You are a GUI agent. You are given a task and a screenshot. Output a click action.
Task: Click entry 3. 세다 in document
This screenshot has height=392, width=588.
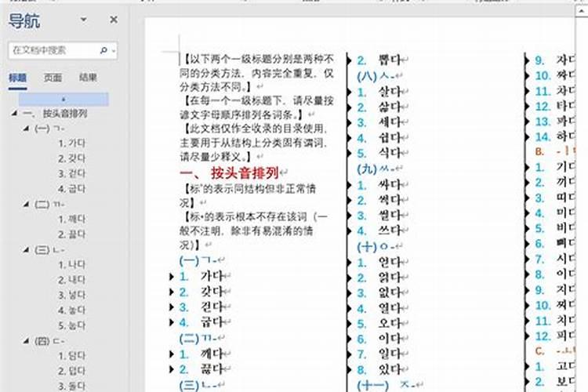[x=379, y=122]
